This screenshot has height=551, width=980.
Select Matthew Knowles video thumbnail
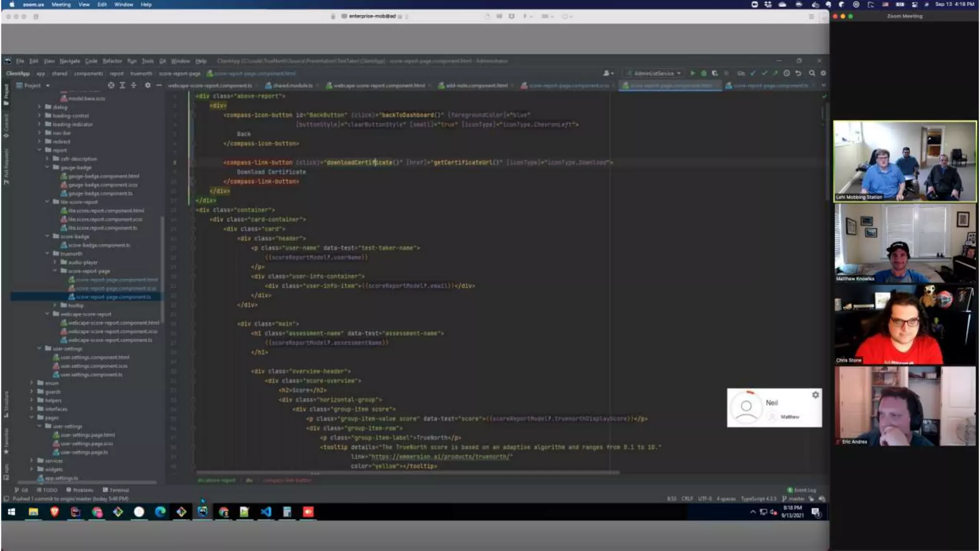pyautogui.click(x=904, y=243)
